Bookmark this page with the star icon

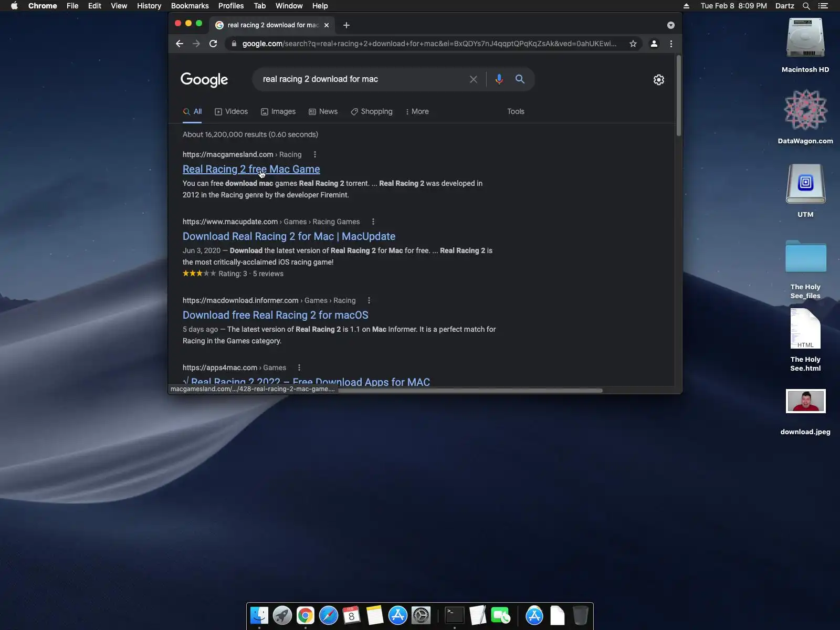633,44
